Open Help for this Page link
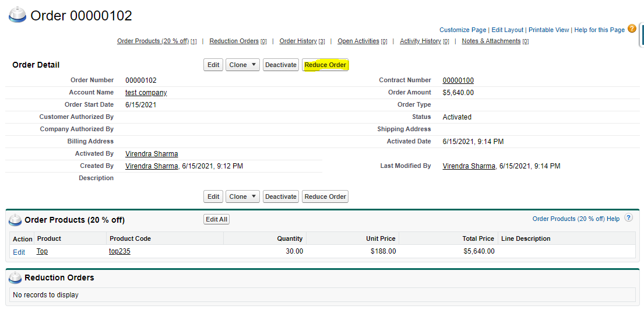The image size is (644, 309). [599, 30]
